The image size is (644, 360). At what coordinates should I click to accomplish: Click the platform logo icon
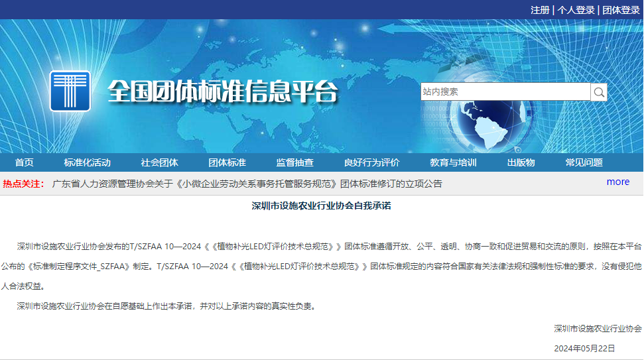point(70,91)
